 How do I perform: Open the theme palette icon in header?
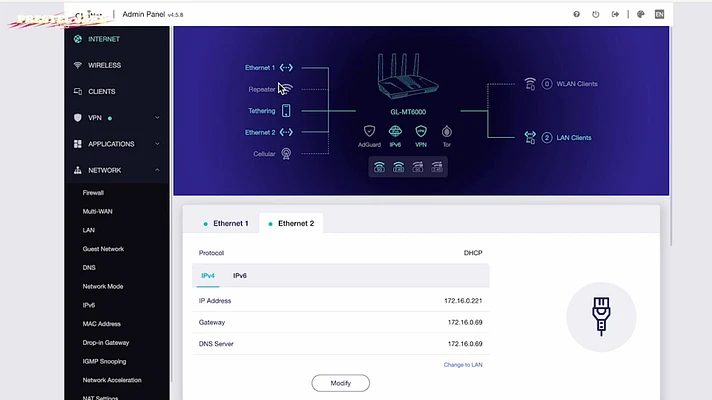[x=640, y=15]
